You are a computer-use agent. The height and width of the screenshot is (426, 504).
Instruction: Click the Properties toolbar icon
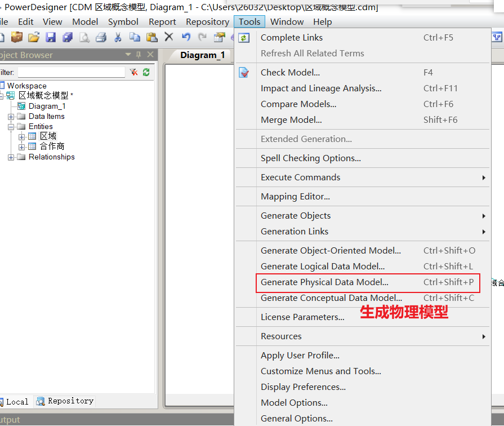point(220,37)
